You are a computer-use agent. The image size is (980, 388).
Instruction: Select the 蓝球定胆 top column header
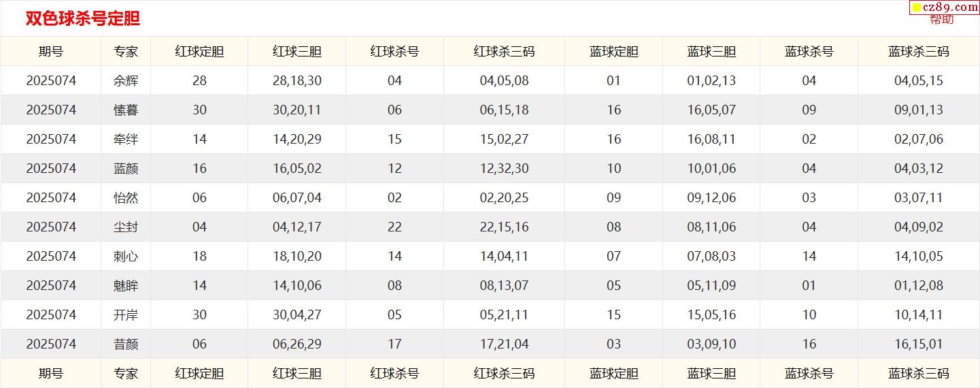click(614, 51)
